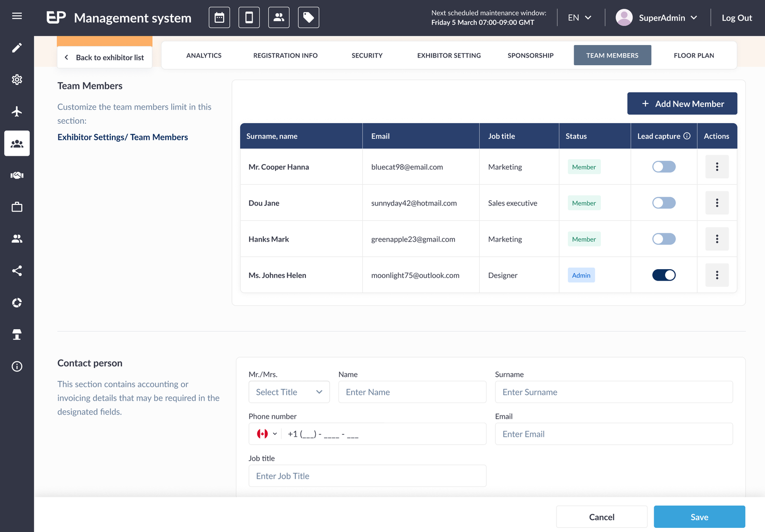The image size is (765, 532).
Task: Open Exhibitor Settings/ Team Members link
Action: [123, 137]
